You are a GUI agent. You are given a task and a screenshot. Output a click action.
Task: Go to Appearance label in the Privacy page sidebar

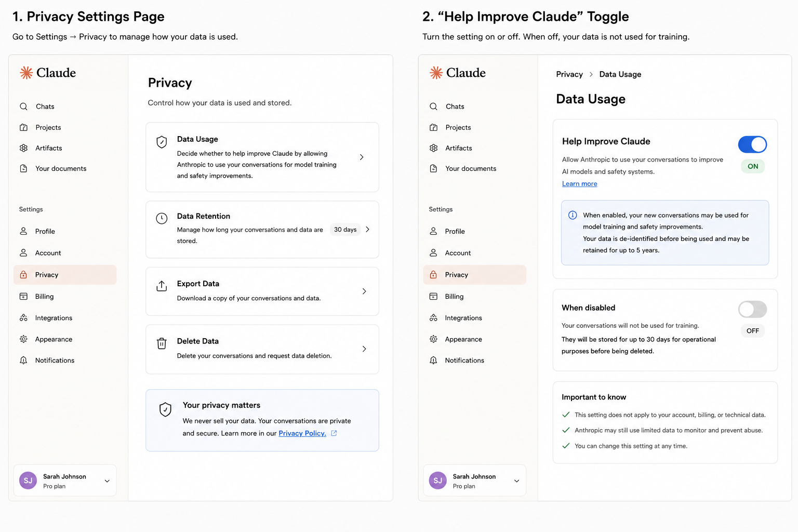(x=54, y=339)
